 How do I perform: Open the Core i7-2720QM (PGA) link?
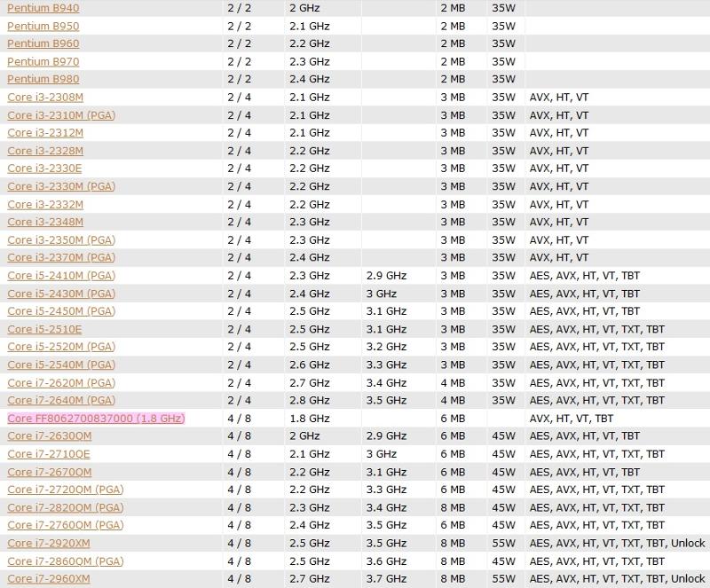[x=65, y=490]
